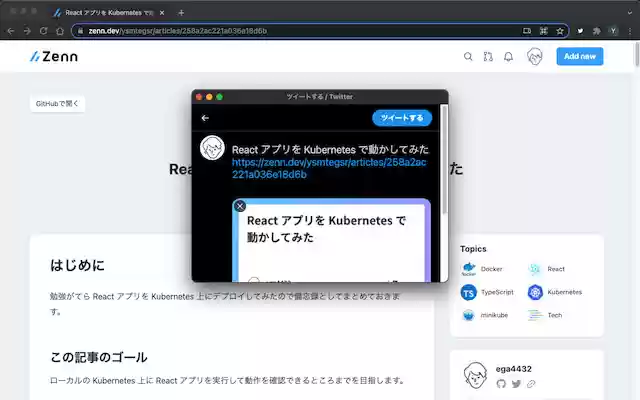The image size is (640, 400).
Task: Open Zenn user avatar menu
Action: pos(534,57)
